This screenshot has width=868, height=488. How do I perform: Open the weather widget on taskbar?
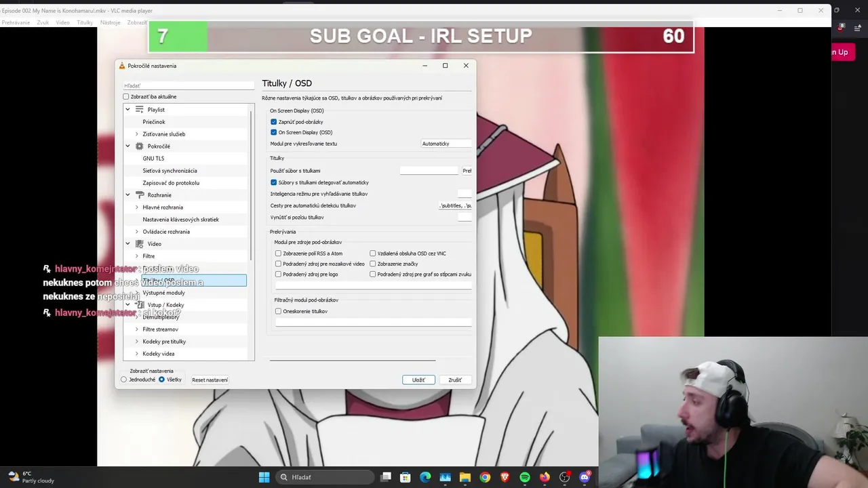31,477
